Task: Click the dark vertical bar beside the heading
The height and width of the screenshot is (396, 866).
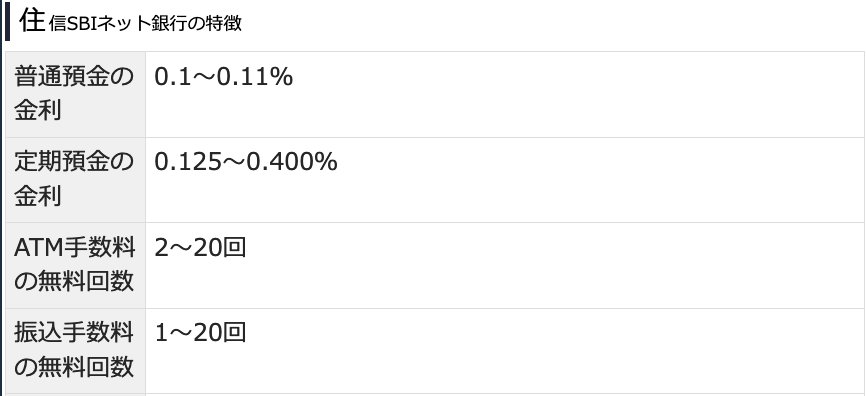Action: click(7, 21)
